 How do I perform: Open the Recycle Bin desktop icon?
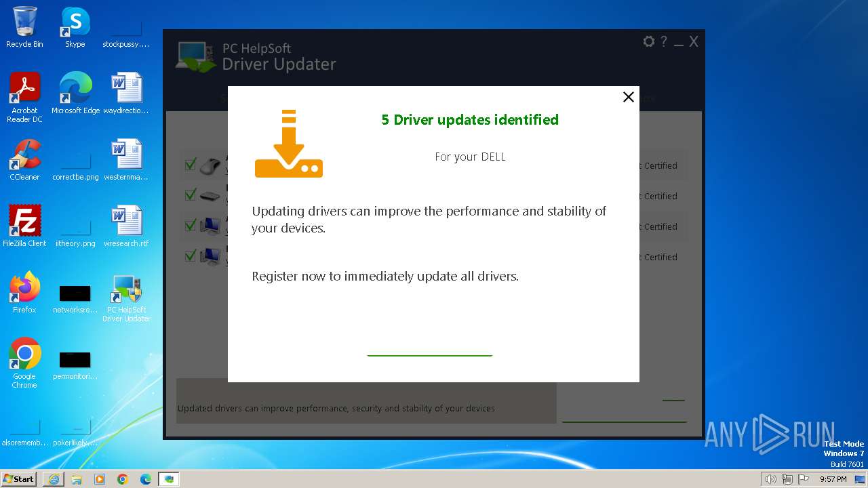point(24,27)
